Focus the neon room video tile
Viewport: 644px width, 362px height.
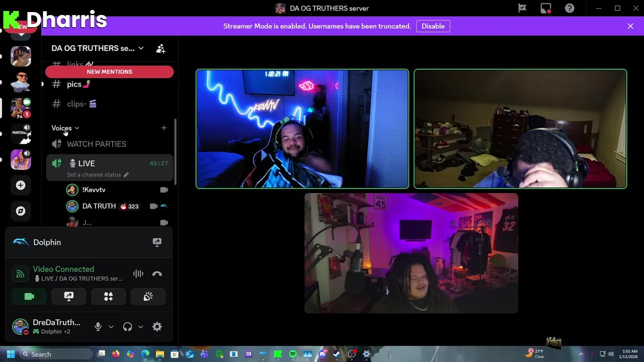pos(302,129)
